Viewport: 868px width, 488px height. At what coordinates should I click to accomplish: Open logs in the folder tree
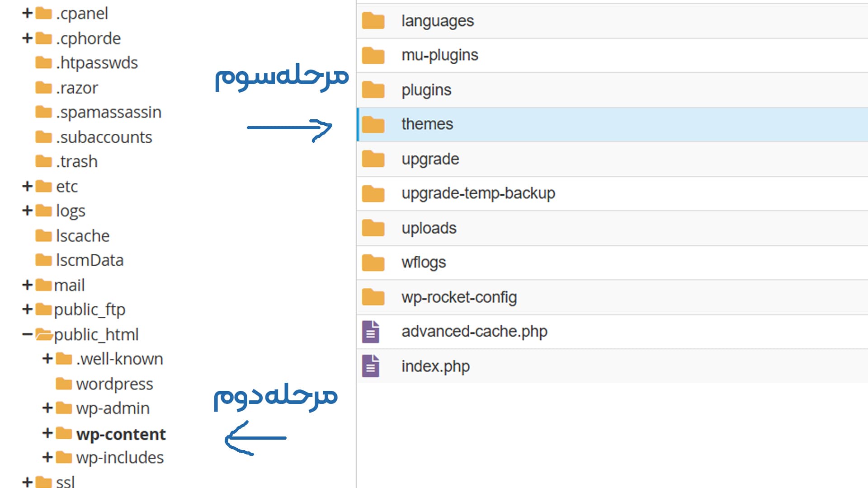[x=71, y=211]
